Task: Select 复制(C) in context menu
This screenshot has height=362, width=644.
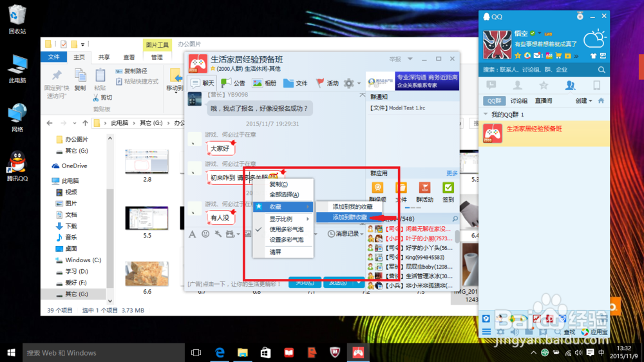Action: coord(278,184)
